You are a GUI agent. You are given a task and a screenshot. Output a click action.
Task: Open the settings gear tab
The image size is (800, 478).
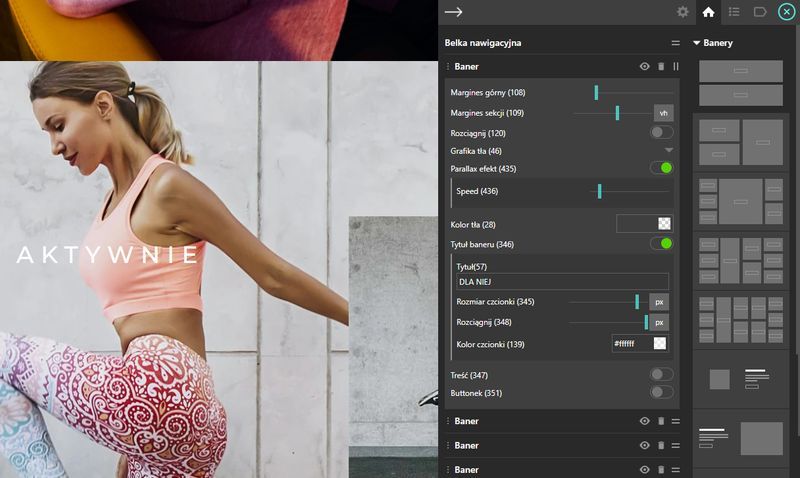pyautogui.click(x=683, y=12)
